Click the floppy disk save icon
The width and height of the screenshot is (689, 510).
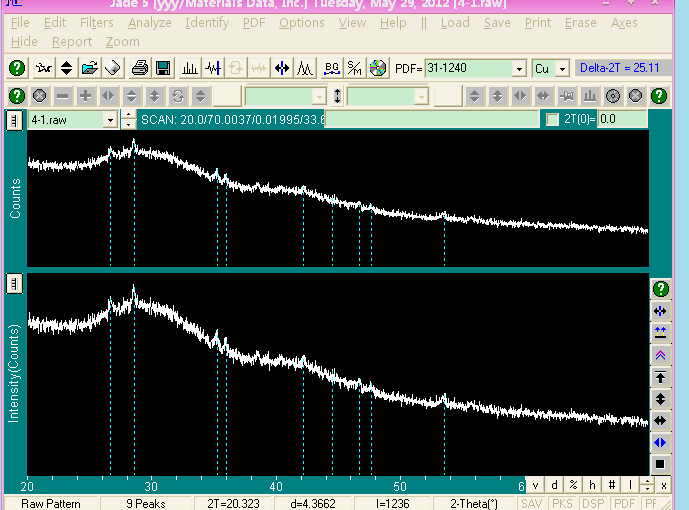[163, 68]
